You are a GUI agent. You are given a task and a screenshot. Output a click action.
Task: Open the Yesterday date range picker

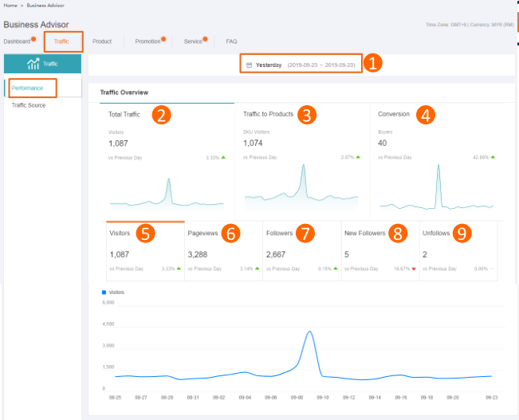pos(301,65)
